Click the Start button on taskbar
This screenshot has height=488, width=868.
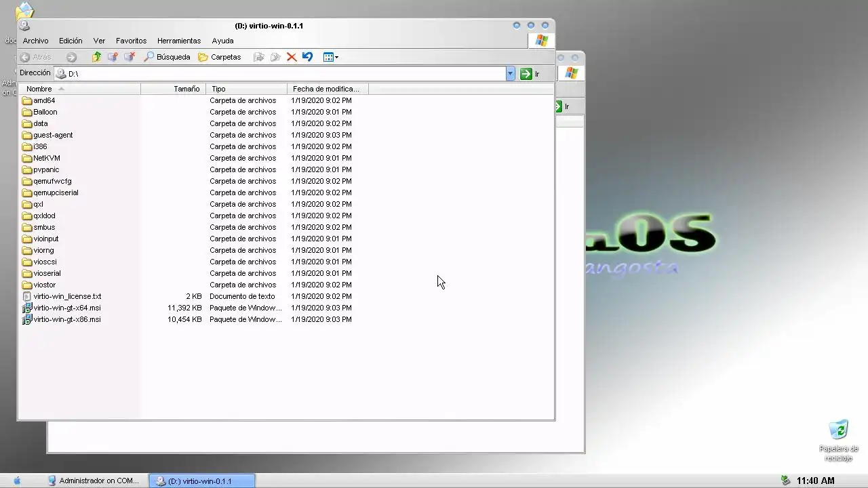click(17, 481)
